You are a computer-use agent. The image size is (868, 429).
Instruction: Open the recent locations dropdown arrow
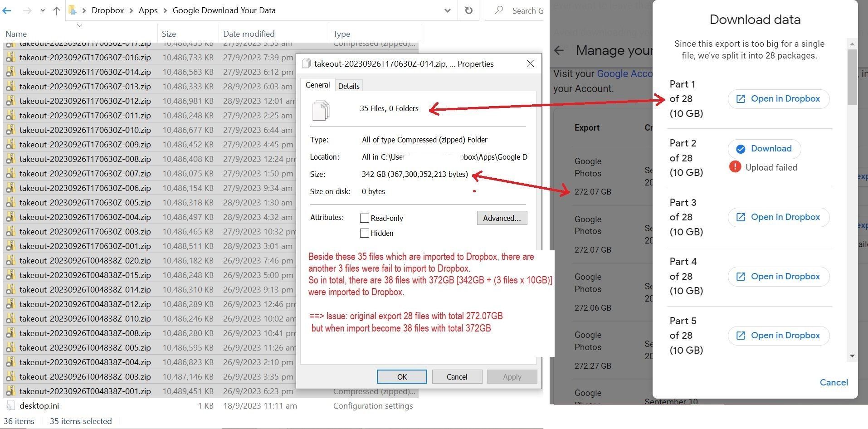pyautogui.click(x=43, y=10)
